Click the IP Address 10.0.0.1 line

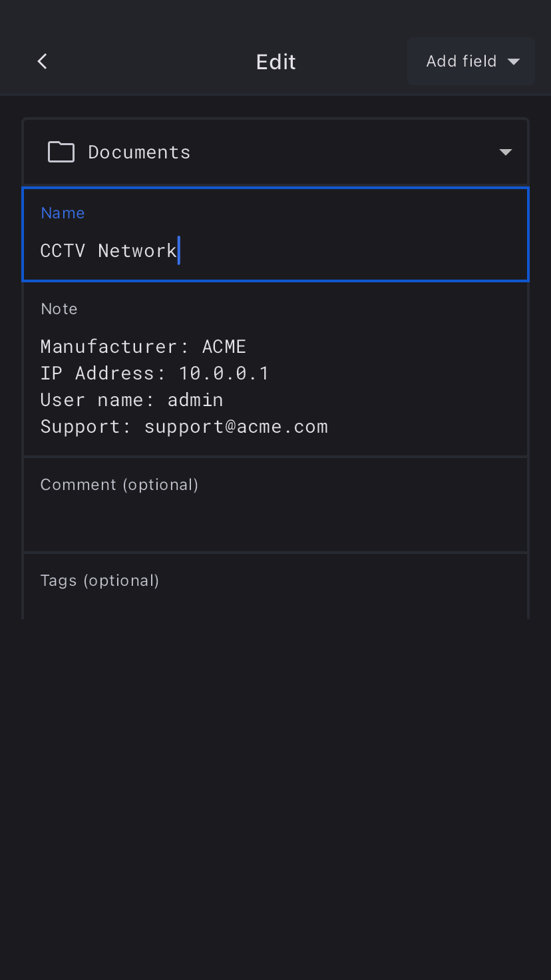tap(154, 373)
